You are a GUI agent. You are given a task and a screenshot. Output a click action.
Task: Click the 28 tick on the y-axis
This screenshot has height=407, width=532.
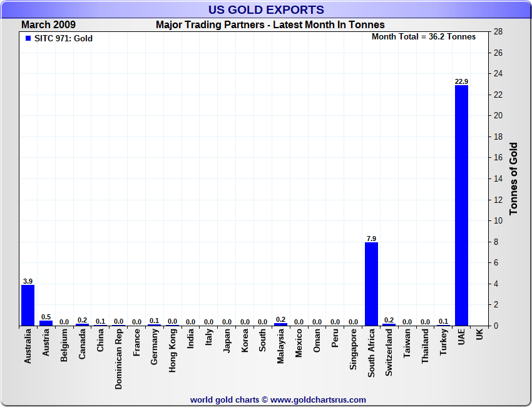tap(499, 32)
